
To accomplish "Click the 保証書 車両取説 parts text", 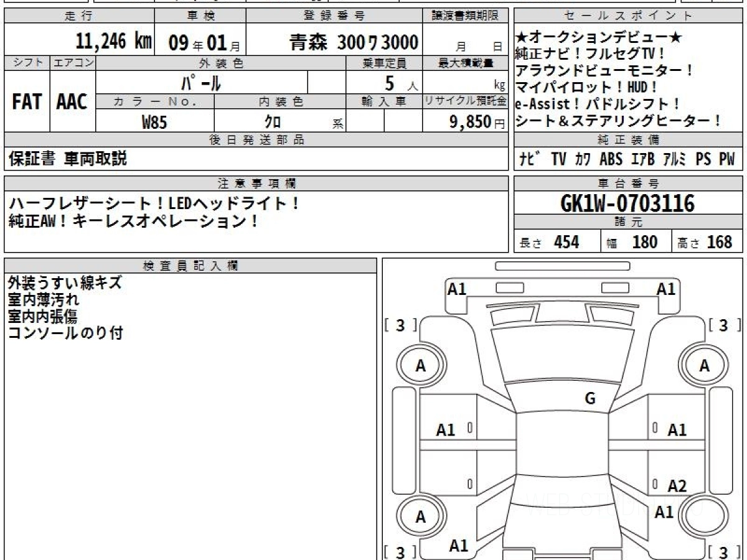I will click(x=68, y=159).
